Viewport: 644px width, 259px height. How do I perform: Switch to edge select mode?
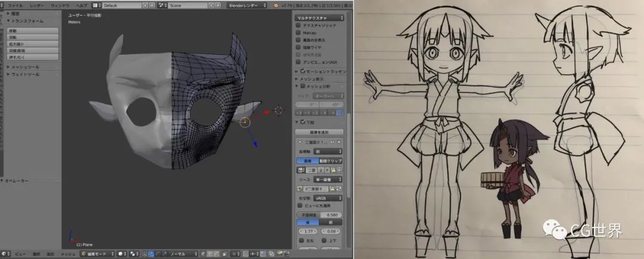pyautogui.click(x=209, y=254)
